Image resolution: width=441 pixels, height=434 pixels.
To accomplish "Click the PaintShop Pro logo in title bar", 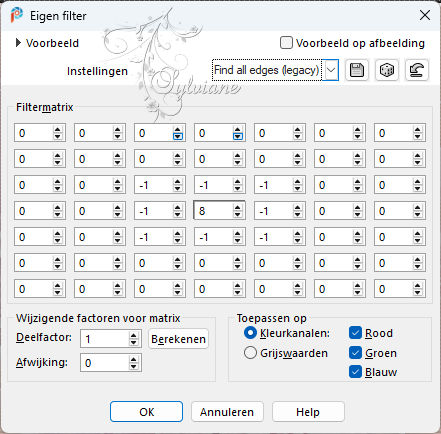I will 16,15.
